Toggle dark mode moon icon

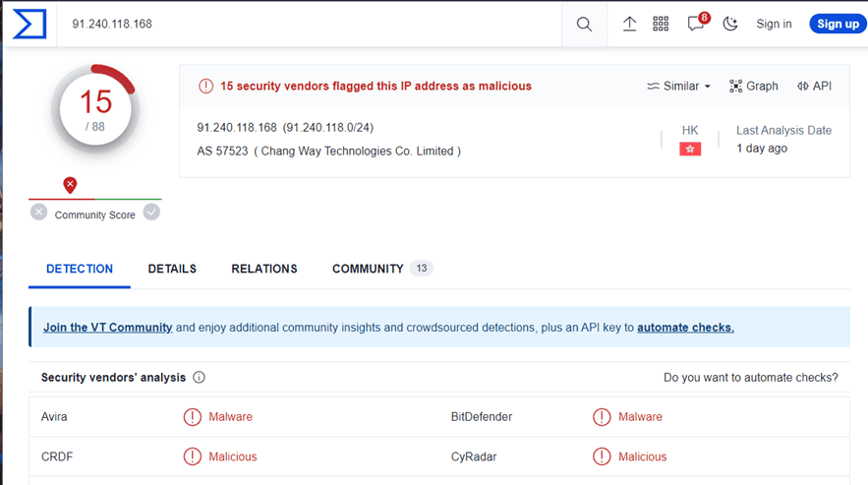730,24
